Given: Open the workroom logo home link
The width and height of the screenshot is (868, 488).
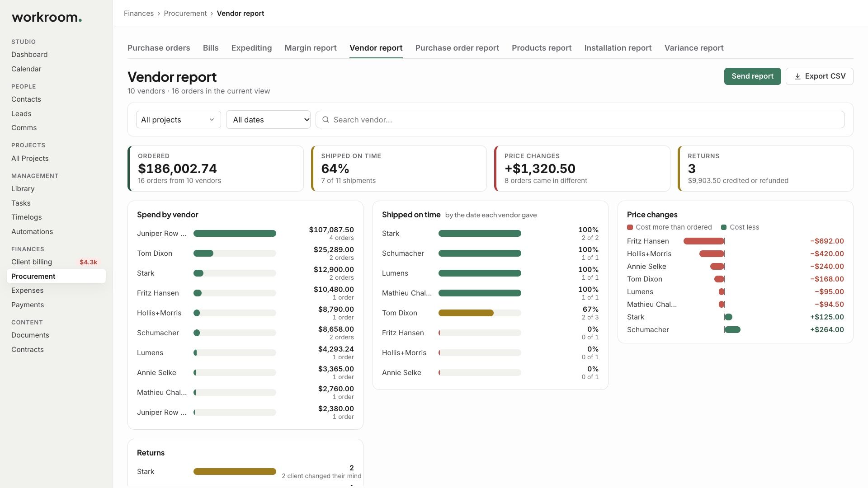Looking at the screenshot, I should (47, 18).
